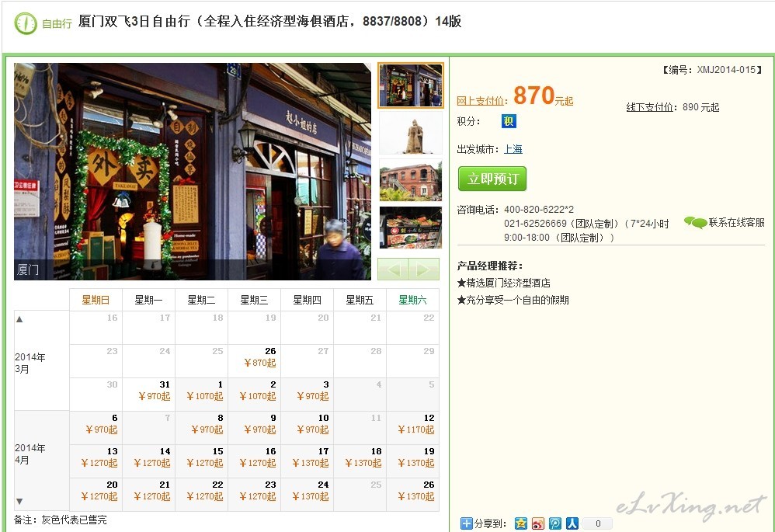Select the red brick building thumbnail

click(x=411, y=180)
